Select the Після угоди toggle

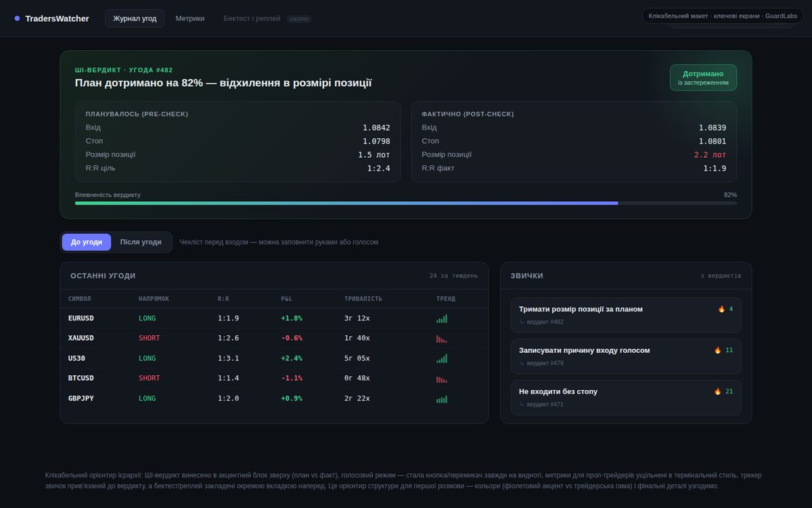pyautogui.click(x=141, y=242)
